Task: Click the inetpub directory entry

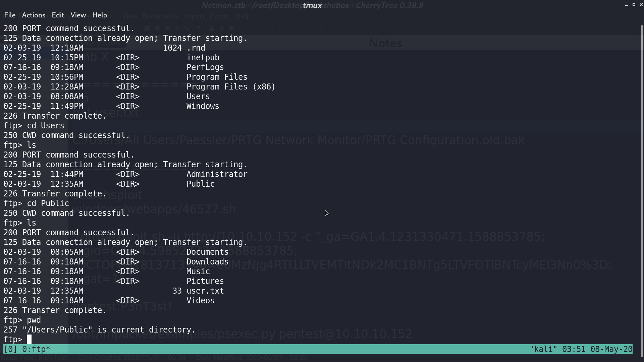Action: 203,58
